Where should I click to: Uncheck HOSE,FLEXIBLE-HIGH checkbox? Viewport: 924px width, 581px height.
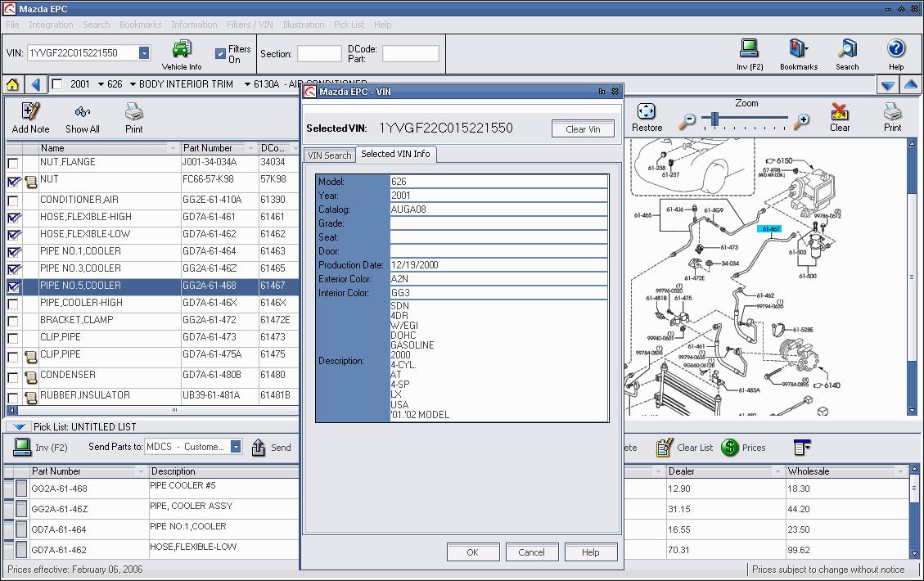pos(14,218)
